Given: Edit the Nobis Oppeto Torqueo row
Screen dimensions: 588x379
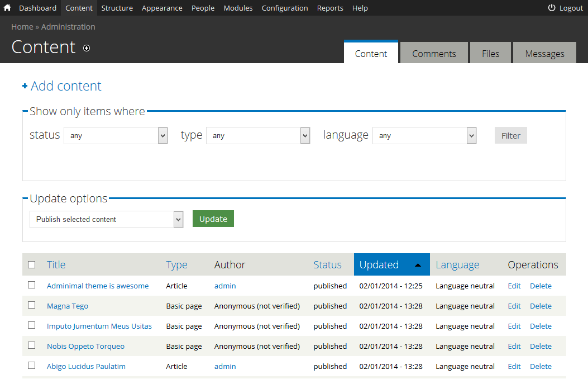Looking at the screenshot, I should coord(514,347).
